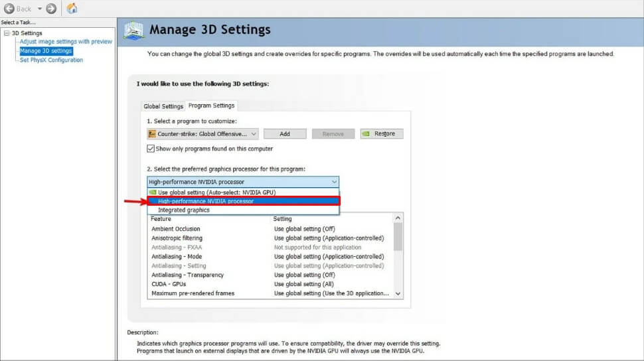
Task: Click Antialiasing - Mode setting value
Action: (329, 257)
